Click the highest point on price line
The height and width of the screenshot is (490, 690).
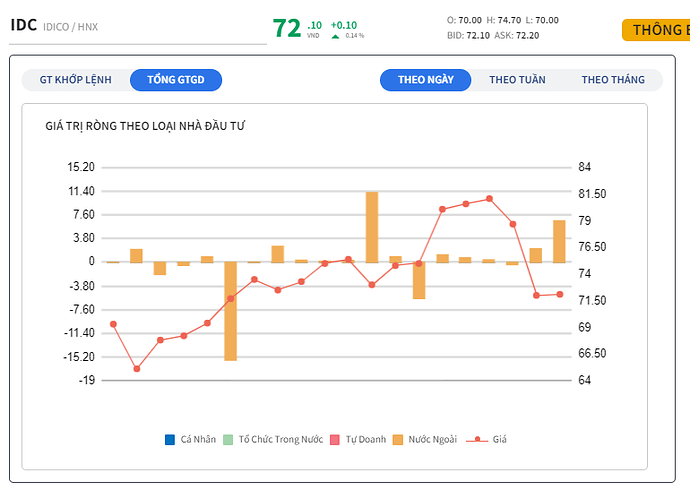(x=489, y=199)
